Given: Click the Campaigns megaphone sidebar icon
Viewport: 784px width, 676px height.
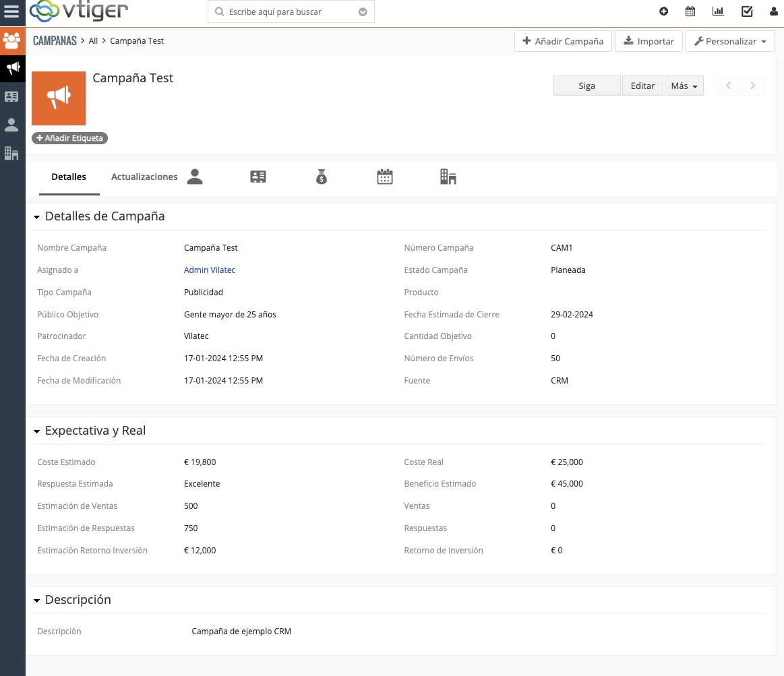Looking at the screenshot, I should click(x=12, y=67).
